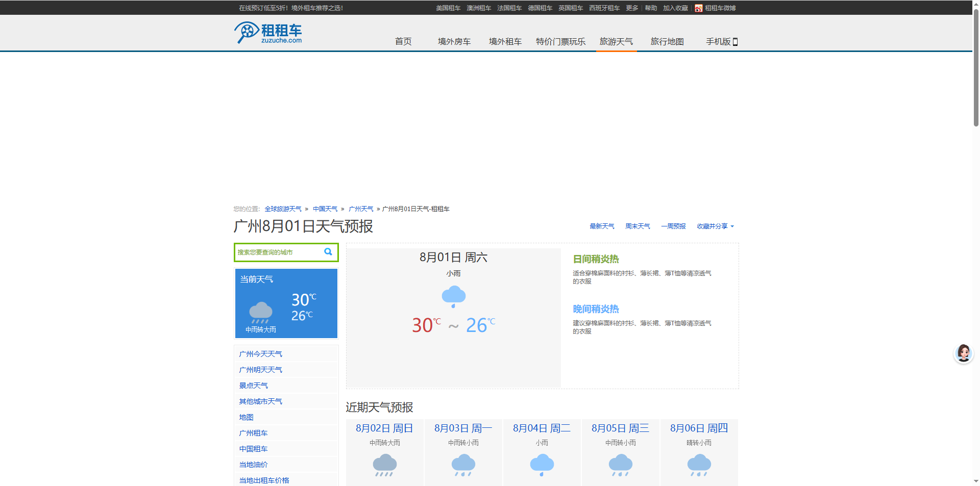Open the 首页 tab
Viewport: 980px width, 486px height.
[x=403, y=41]
